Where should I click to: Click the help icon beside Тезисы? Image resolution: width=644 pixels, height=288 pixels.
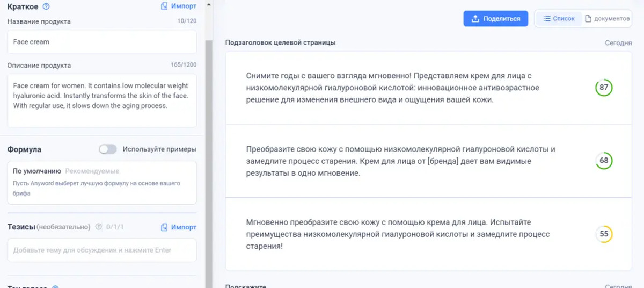(98, 227)
